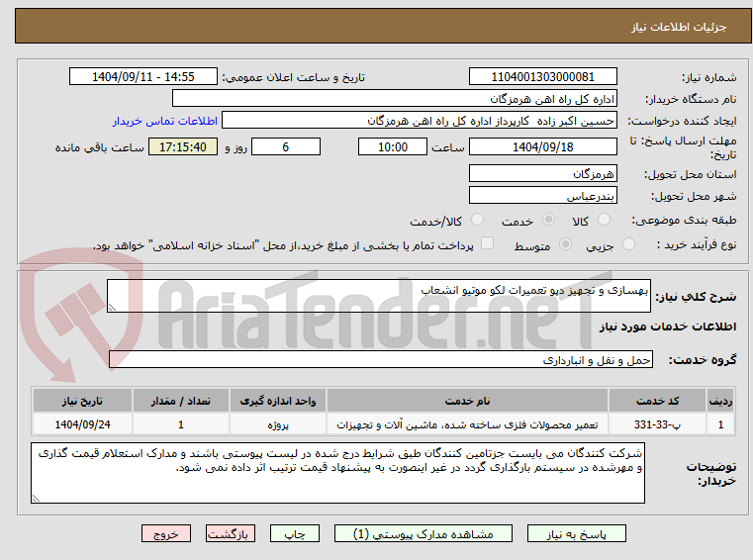The width and height of the screenshot is (753, 560).
Task: Click the 'کد خدمت' column header
Action: pyautogui.click(x=657, y=401)
